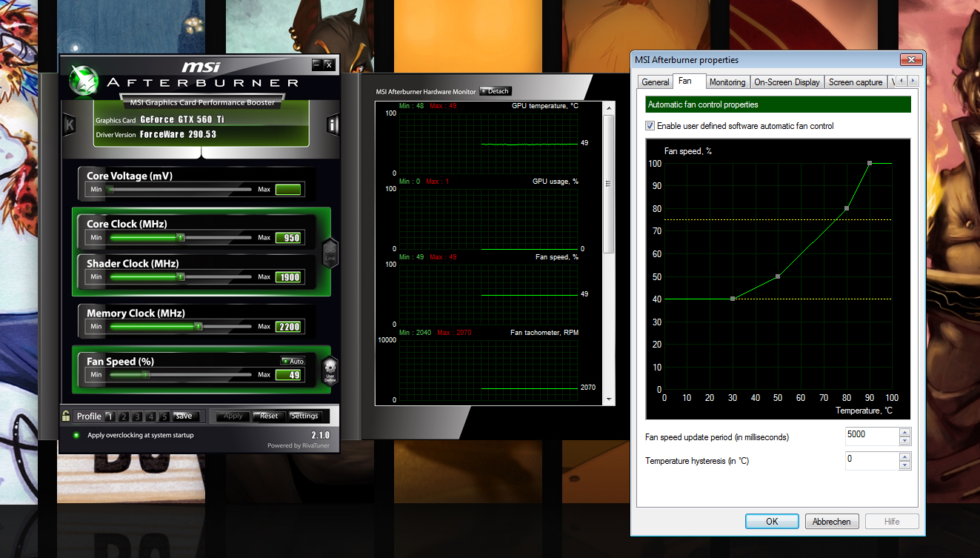
Task: Click the Core Clock slider handle
Action: [180, 238]
